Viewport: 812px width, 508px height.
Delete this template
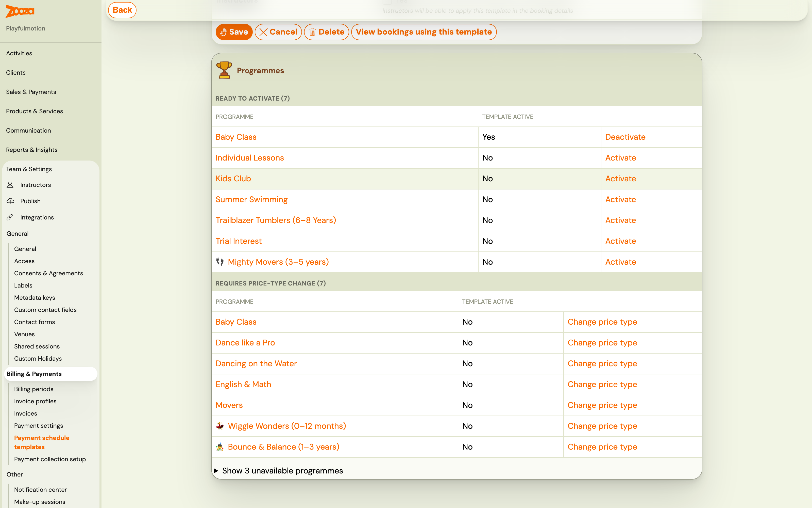pos(327,32)
